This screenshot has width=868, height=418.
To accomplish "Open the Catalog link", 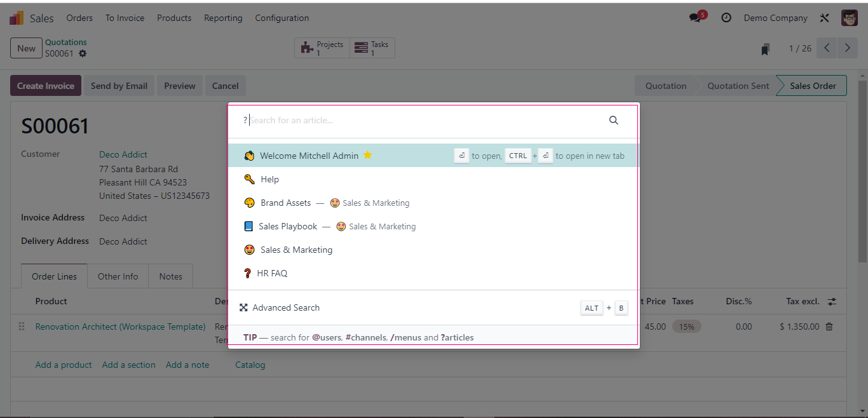I will (x=250, y=365).
